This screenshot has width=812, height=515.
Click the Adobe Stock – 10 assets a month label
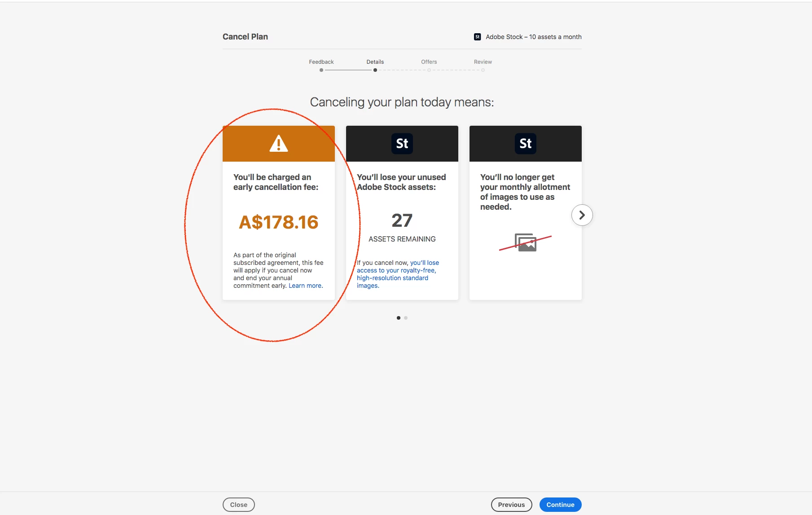[534, 37]
